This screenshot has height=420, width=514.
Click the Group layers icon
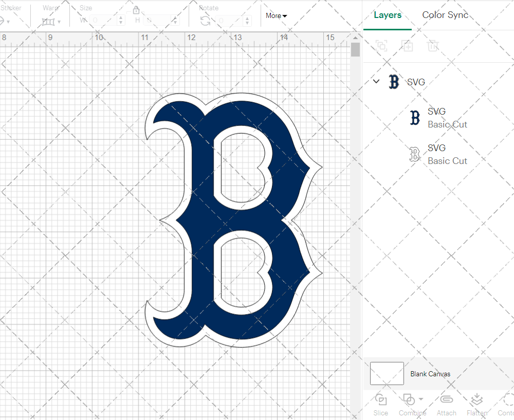click(x=381, y=46)
